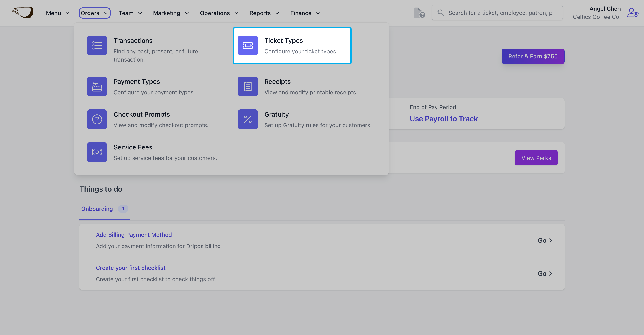
Task: Click the Receipts paper icon
Action: pyautogui.click(x=248, y=86)
